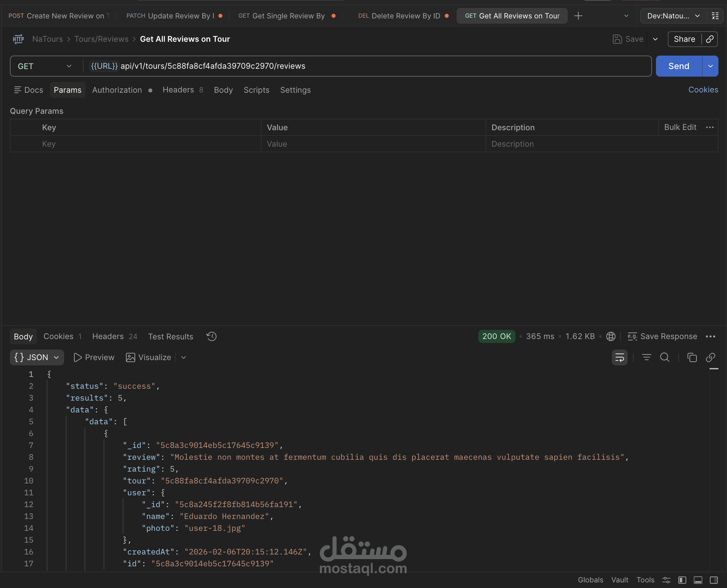Search within the response body

665,357
